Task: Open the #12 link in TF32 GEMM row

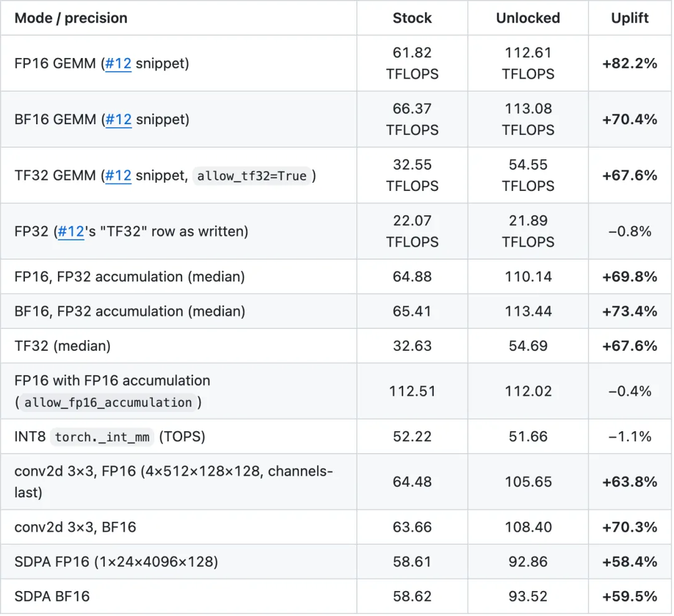Action: (x=118, y=175)
